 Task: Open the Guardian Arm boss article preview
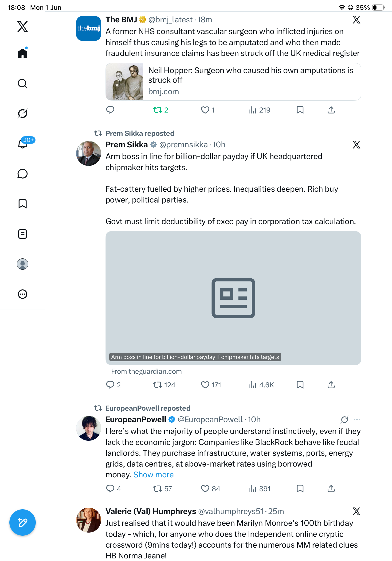coord(233,298)
